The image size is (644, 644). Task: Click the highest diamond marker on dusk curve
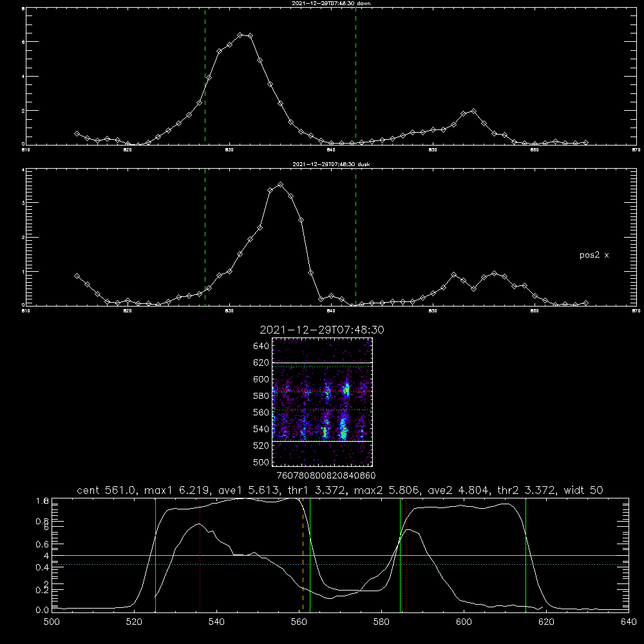click(x=281, y=185)
